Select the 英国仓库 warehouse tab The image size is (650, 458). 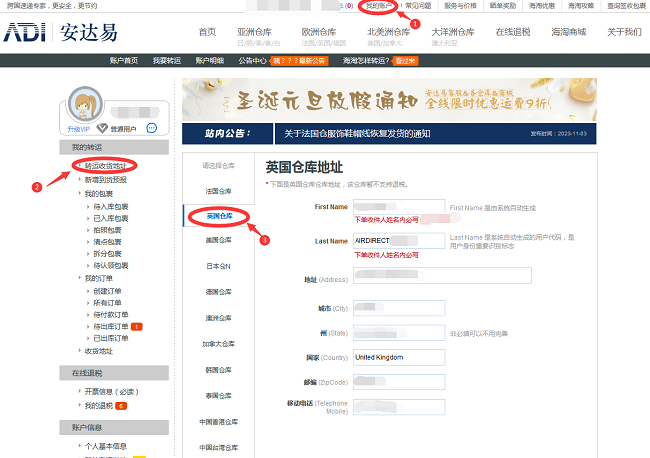[x=219, y=215]
